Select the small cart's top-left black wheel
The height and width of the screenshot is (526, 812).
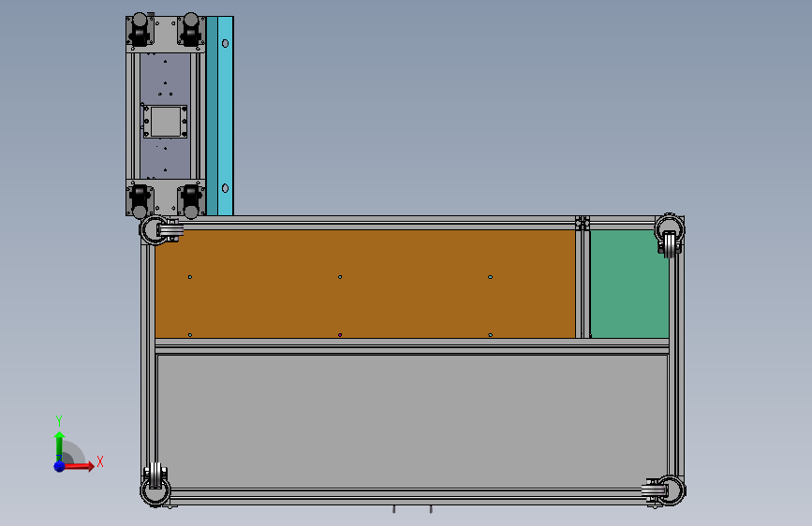(x=140, y=31)
